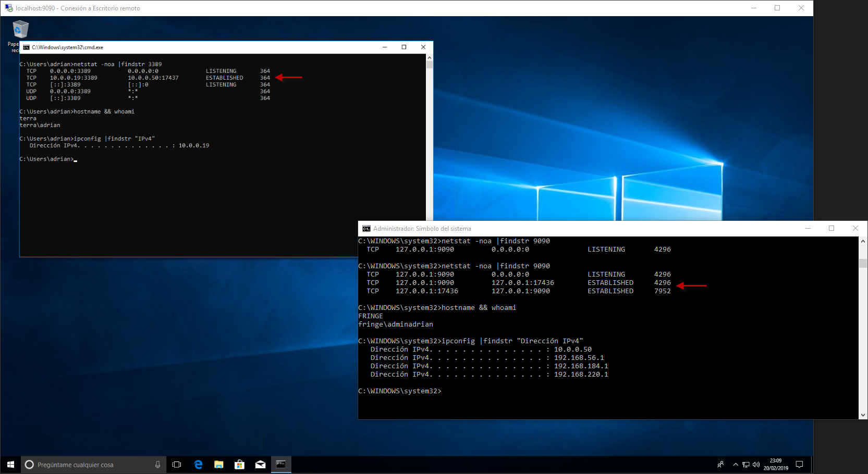Image resolution: width=868 pixels, height=474 pixels.
Task: Show hidden system tray icons
Action: 736,465
